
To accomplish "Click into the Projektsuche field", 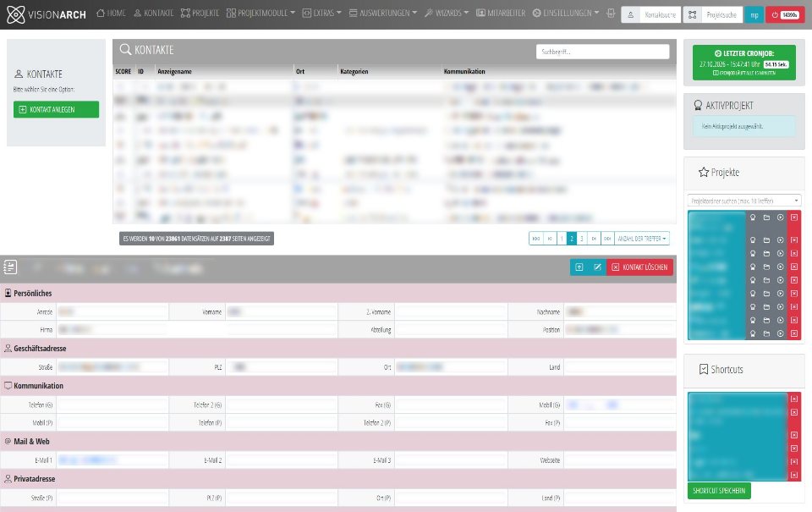I will tap(721, 15).
